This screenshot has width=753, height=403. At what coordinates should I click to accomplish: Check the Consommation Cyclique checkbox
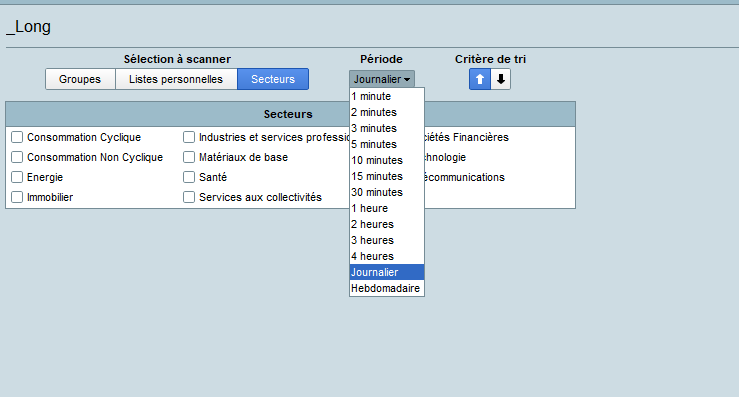(17, 137)
